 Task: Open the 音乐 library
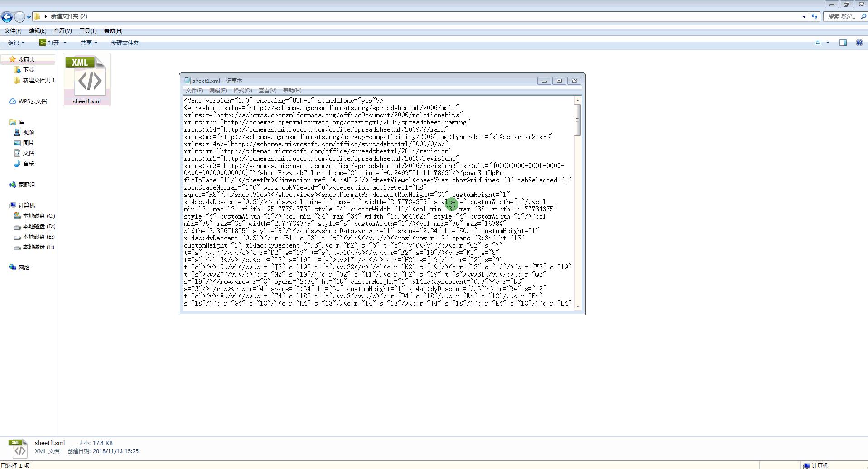tap(29, 163)
